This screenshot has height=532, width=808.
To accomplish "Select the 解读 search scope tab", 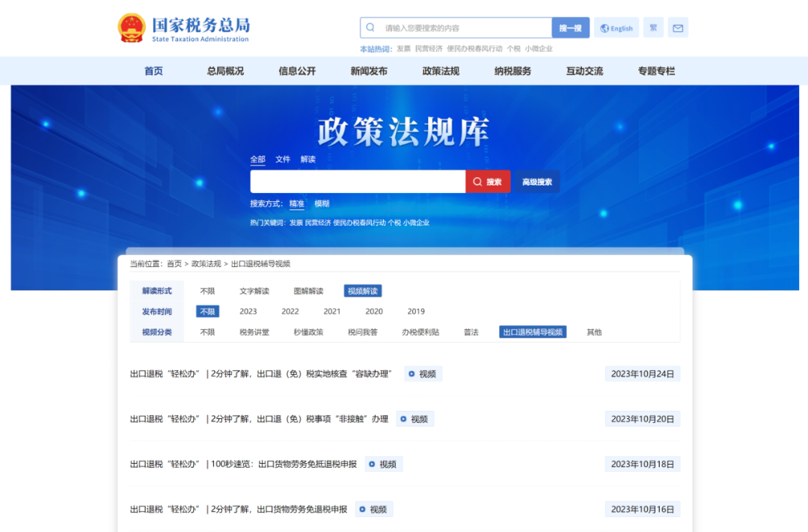I will [308, 159].
